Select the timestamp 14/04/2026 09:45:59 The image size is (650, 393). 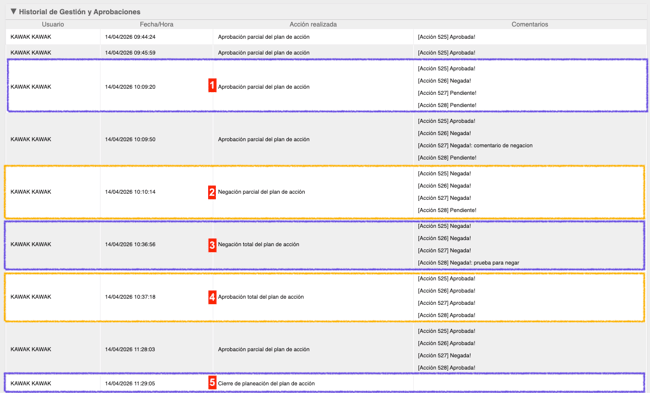[130, 53]
